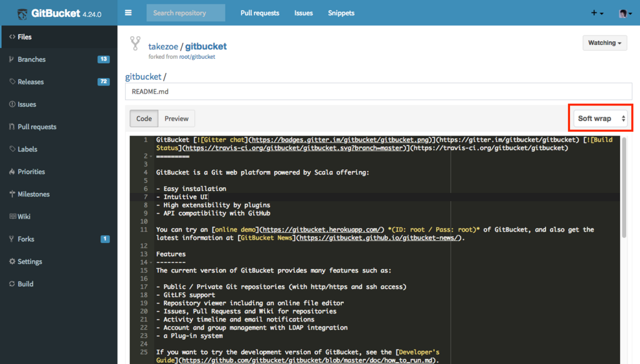Open Pull requests in top navigation
The width and height of the screenshot is (640, 364).
[x=259, y=13]
